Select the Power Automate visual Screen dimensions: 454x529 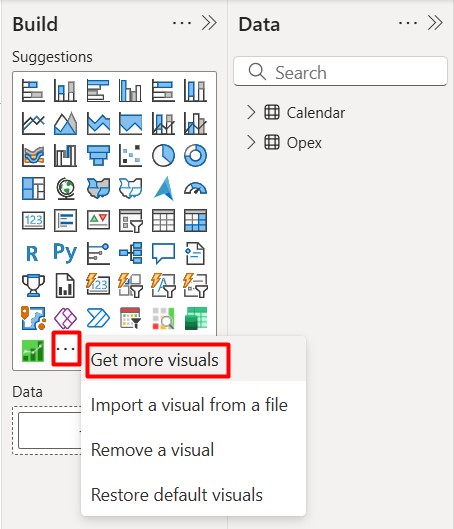pyautogui.click(x=98, y=318)
